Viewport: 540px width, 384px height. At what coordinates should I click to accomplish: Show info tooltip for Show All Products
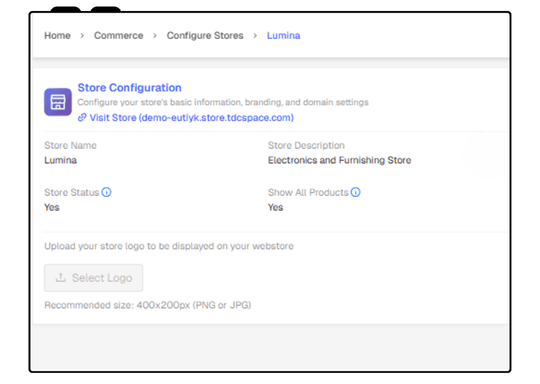coord(355,192)
